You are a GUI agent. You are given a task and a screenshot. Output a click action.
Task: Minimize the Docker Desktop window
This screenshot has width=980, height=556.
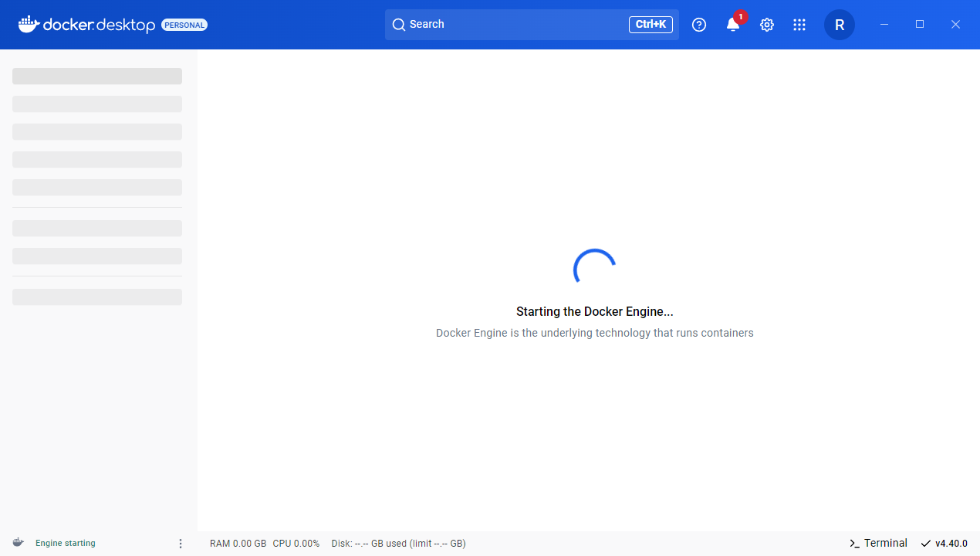[884, 25]
